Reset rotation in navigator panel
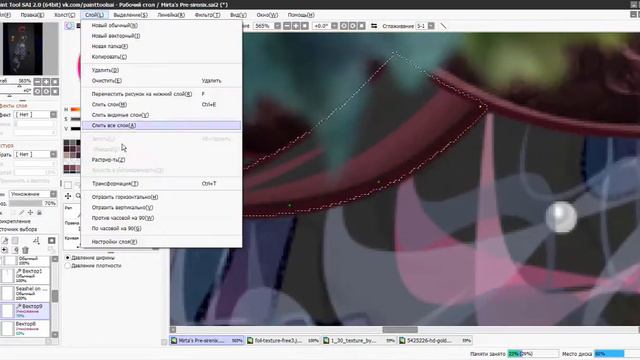This screenshot has height=360, width=640. tap(55, 91)
